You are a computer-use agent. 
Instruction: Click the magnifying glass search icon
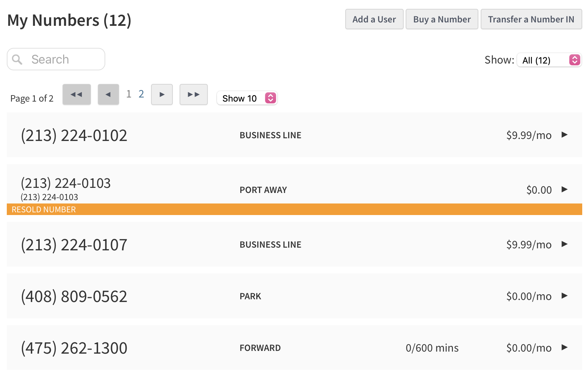coord(17,59)
